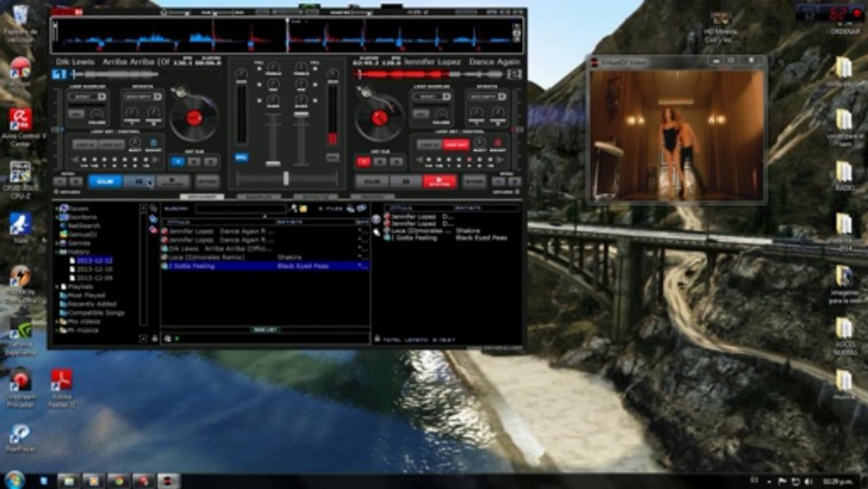
Task: Increase right deck pitch with plus button
Action: coord(514,182)
